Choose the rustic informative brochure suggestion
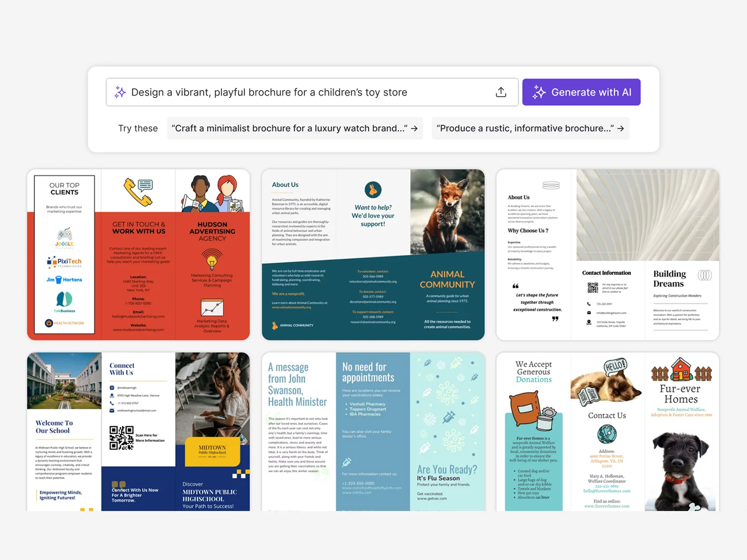Screen dimensions: 747x560 [x=530, y=128]
